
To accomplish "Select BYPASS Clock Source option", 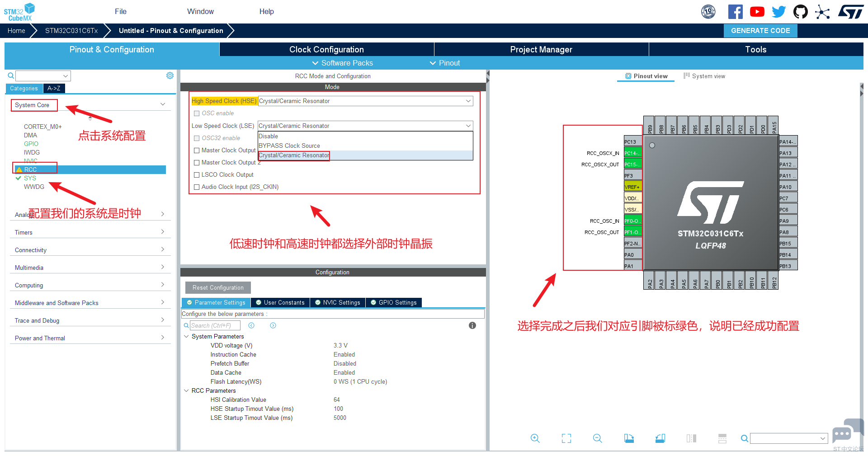I will [x=365, y=146].
